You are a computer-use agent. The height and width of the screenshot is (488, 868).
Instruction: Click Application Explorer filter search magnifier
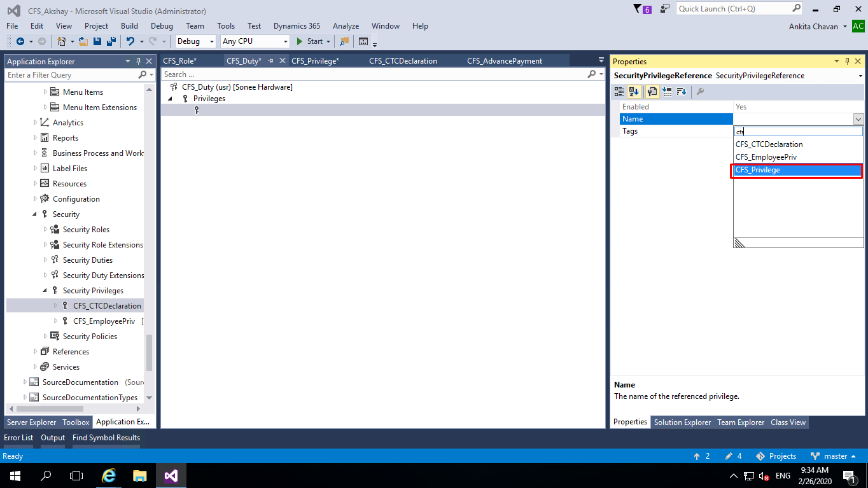pos(143,74)
